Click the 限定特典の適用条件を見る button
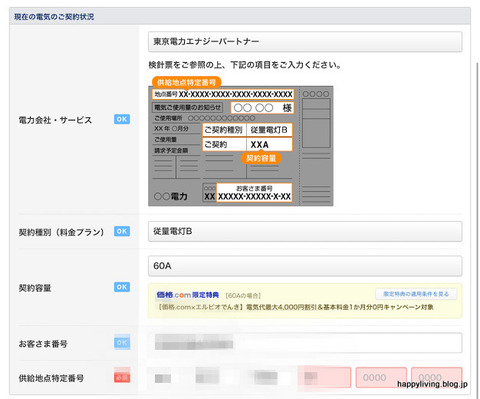 pos(416,294)
